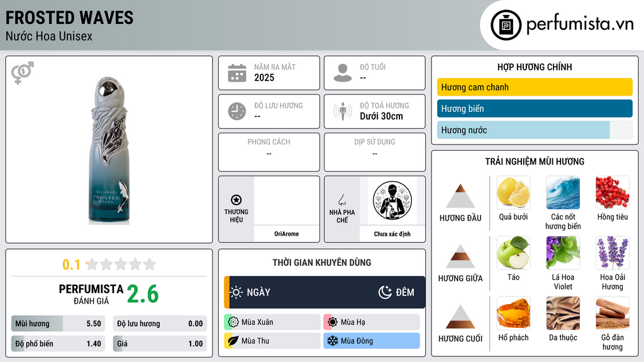Click the OriArome brand name link
This screenshot has width=644, height=362.
coord(287,234)
